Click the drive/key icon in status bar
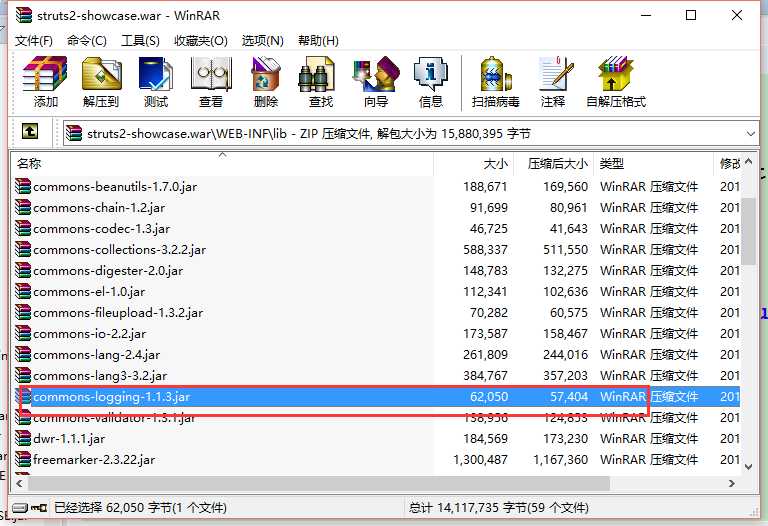Image resolution: width=768 pixels, height=526 pixels. tap(29, 508)
